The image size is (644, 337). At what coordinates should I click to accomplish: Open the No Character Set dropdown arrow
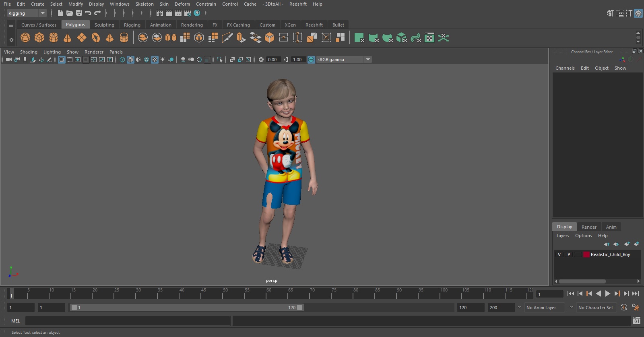pos(571,307)
